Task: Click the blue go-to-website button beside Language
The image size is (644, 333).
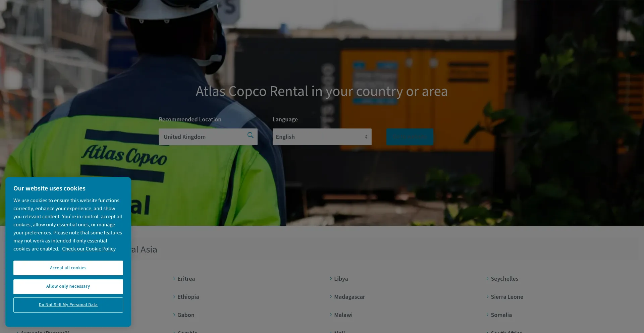Action: click(410, 137)
